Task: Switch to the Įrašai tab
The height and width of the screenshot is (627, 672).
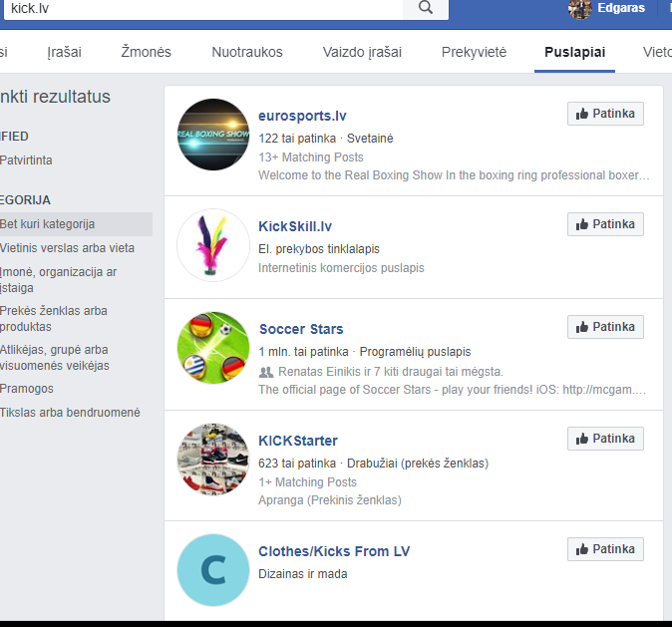Action: click(64, 52)
